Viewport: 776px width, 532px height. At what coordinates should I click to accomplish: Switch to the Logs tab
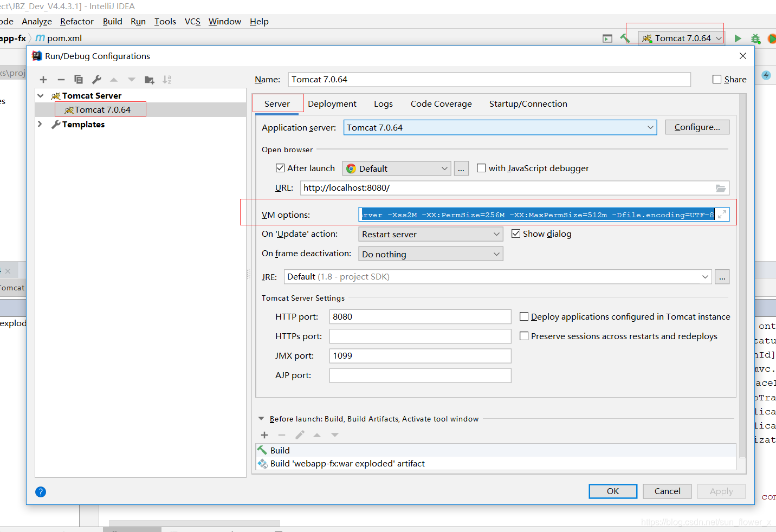pos(383,103)
